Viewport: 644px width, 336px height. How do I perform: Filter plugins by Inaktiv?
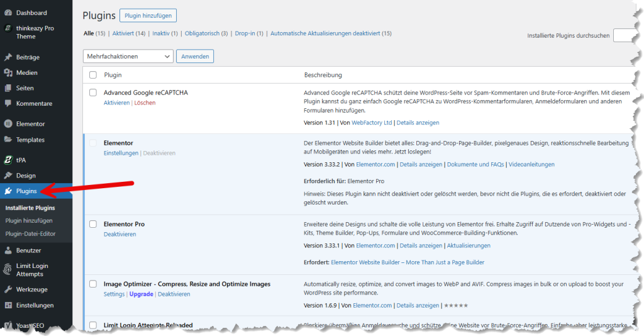[x=161, y=33]
